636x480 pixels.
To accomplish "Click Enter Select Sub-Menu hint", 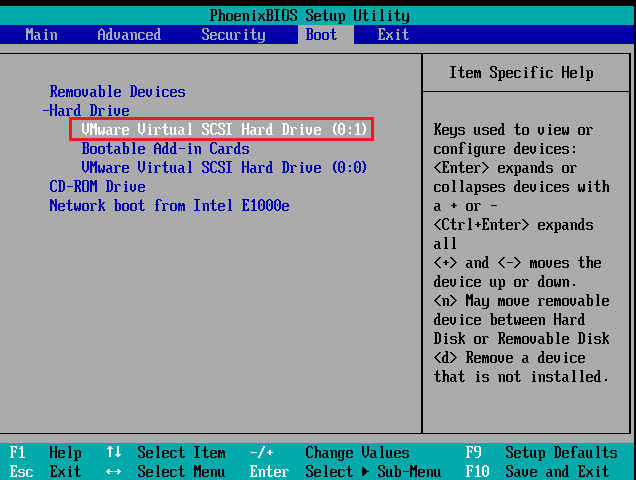I will pos(345,471).
